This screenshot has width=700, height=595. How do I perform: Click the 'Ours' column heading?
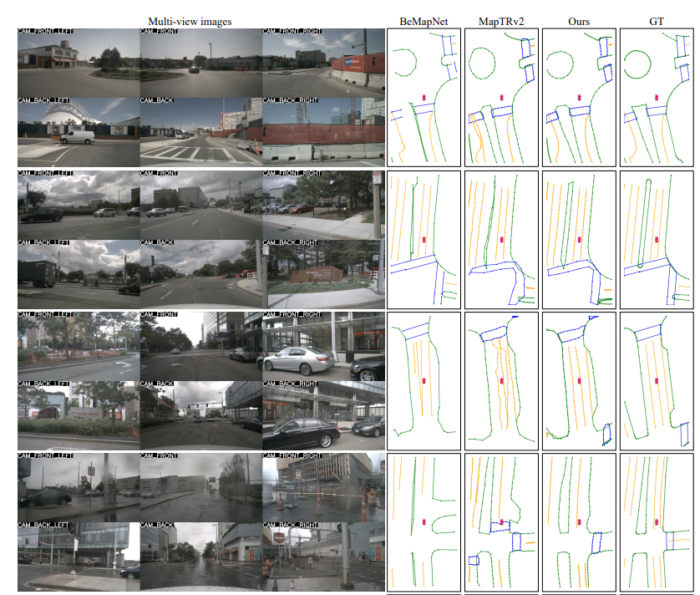pos(579,20)
